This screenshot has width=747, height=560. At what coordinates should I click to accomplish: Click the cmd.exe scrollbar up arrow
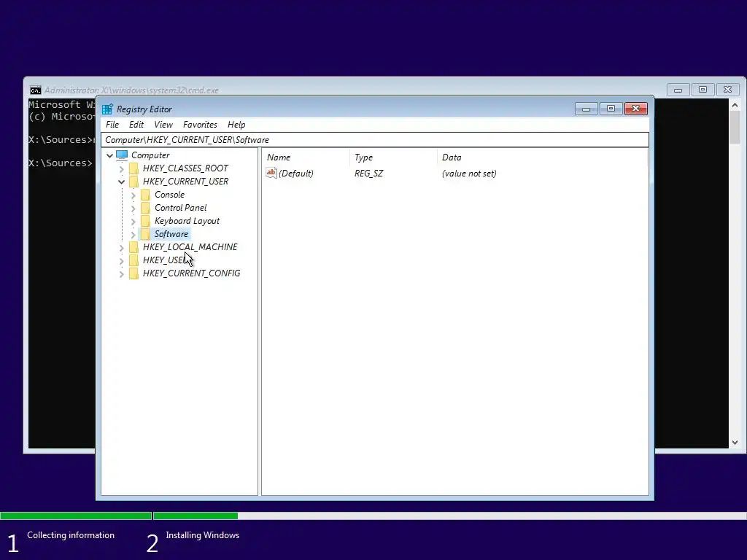[x=735, y=105]
